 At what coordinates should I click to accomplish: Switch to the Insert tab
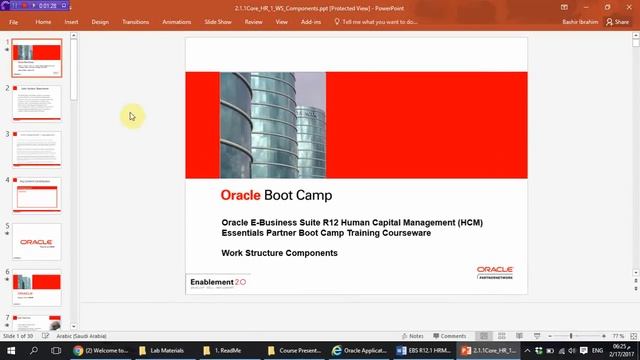click(x=71, y=22)
